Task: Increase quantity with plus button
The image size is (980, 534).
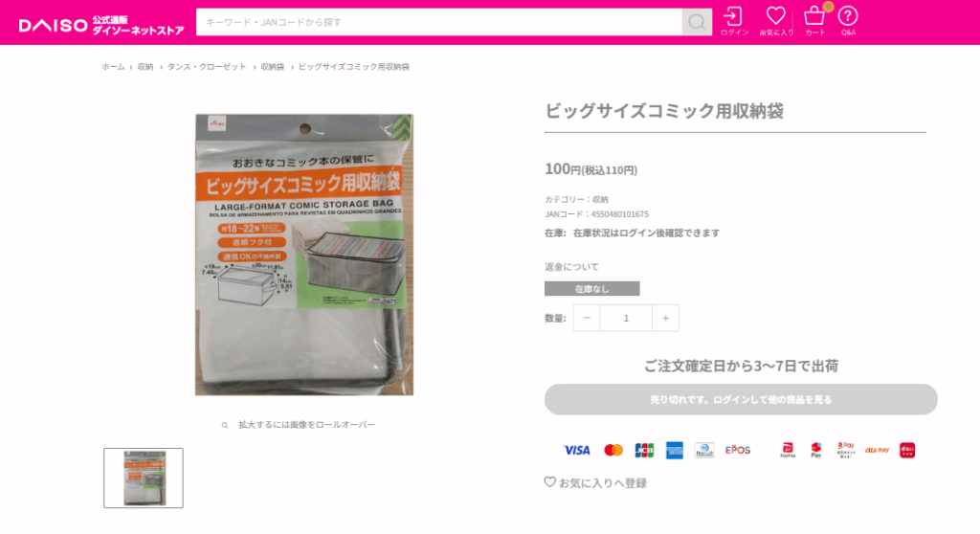Action: point(666,319)
